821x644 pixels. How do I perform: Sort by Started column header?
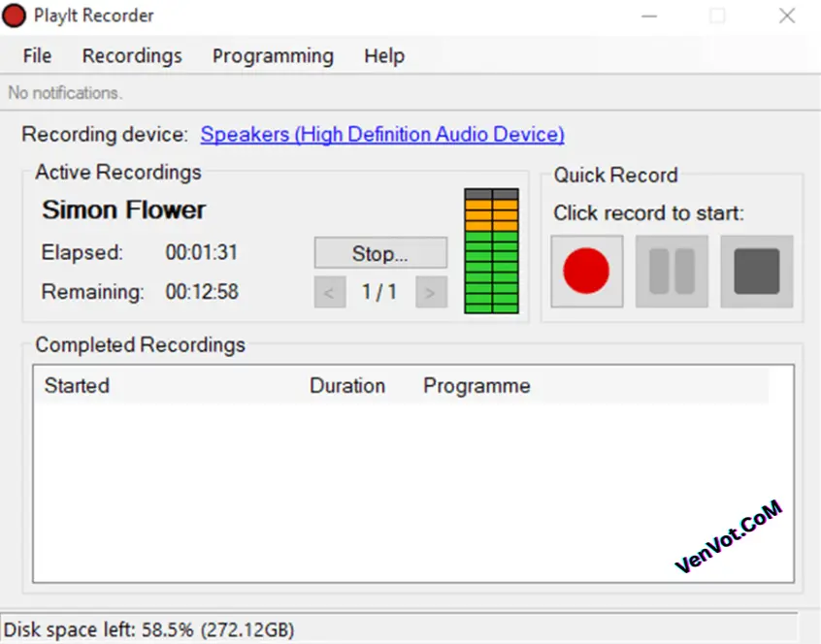click(x=77, y=386)
